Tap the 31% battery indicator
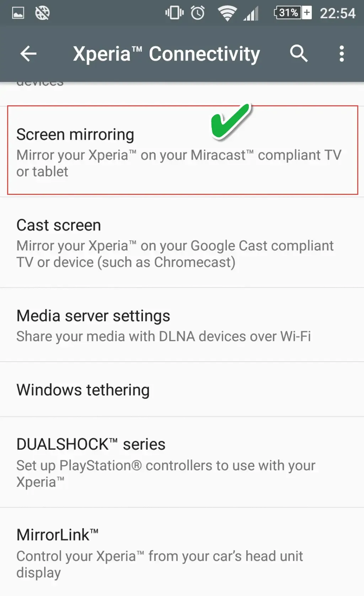 coord(293,13)
